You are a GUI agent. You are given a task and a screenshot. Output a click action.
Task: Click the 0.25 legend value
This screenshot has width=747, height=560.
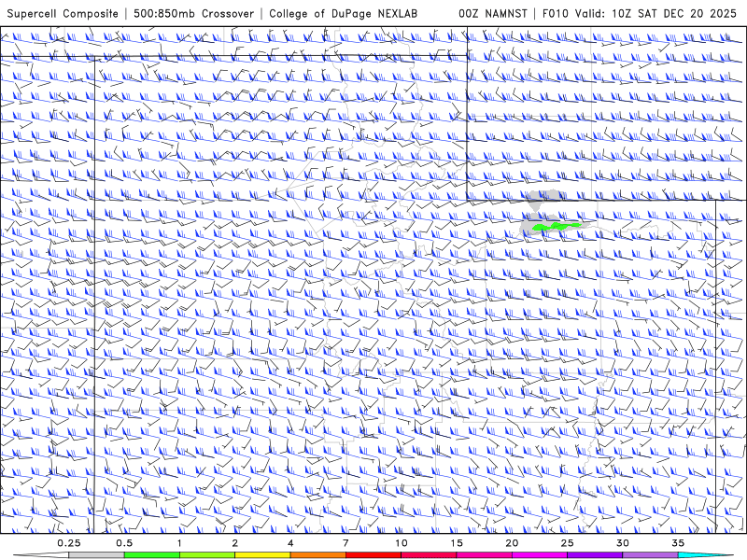click(69, 543)
